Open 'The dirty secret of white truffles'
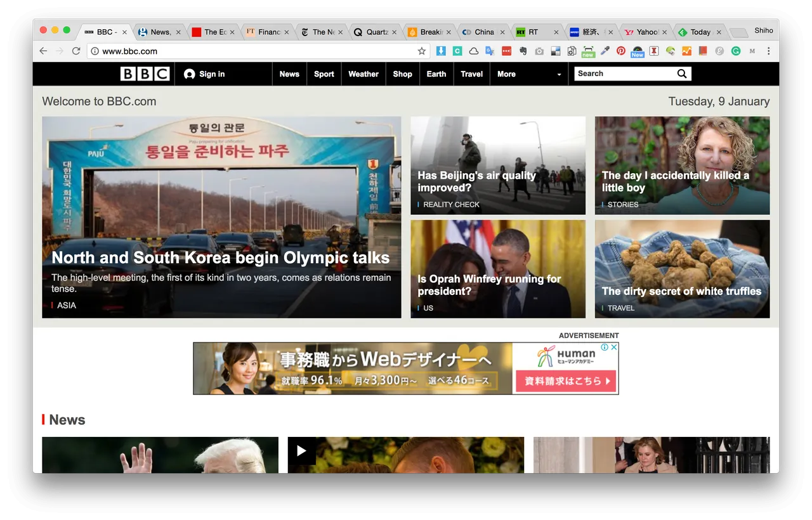 point(681,291)
